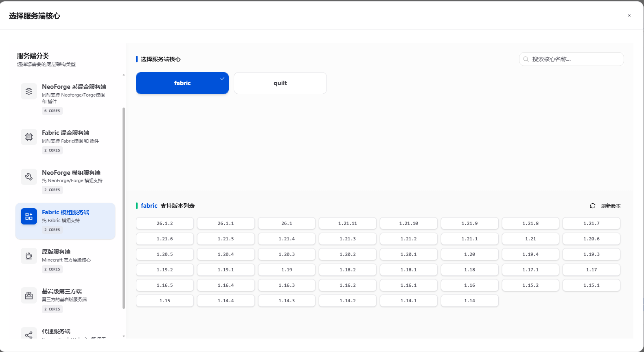Screen dimensions: 644x352
Task: Click the NeoForge 模组服务端 wrench icon
Action: [x=29, y=177]
